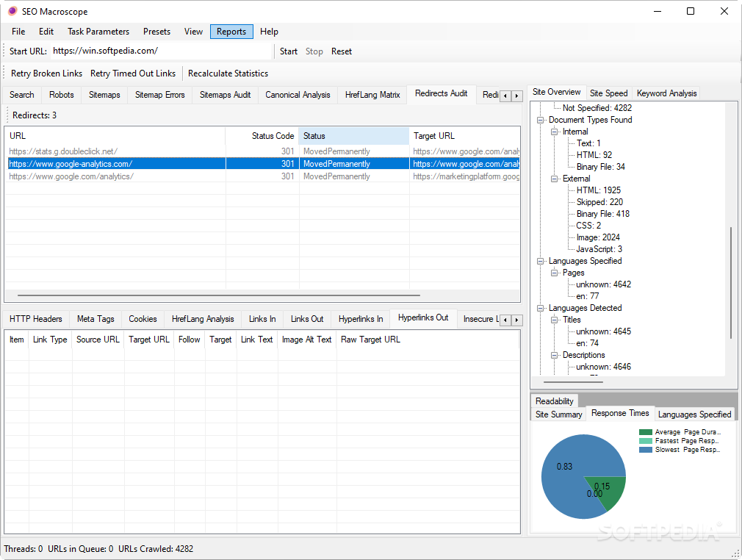Click the redirects table horizontal scrollbar
The width and height of the screenshot is (742, 560).
click(x=219, y=295)
